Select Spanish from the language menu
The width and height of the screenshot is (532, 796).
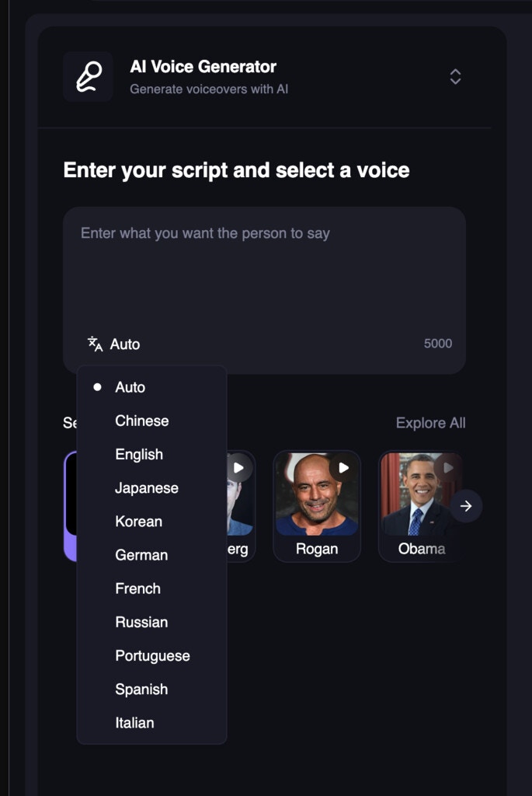(x=141, y=689)
